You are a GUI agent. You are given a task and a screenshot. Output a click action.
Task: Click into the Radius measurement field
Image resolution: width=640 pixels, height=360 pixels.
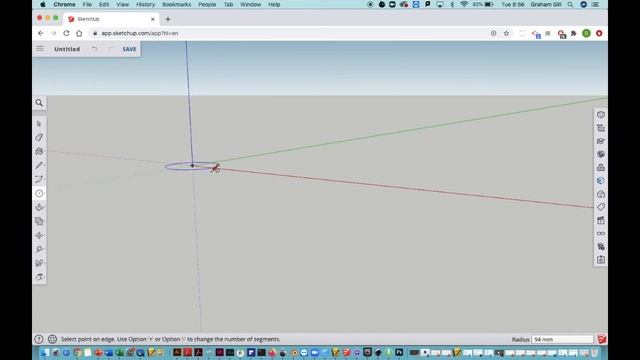point(562,339)
